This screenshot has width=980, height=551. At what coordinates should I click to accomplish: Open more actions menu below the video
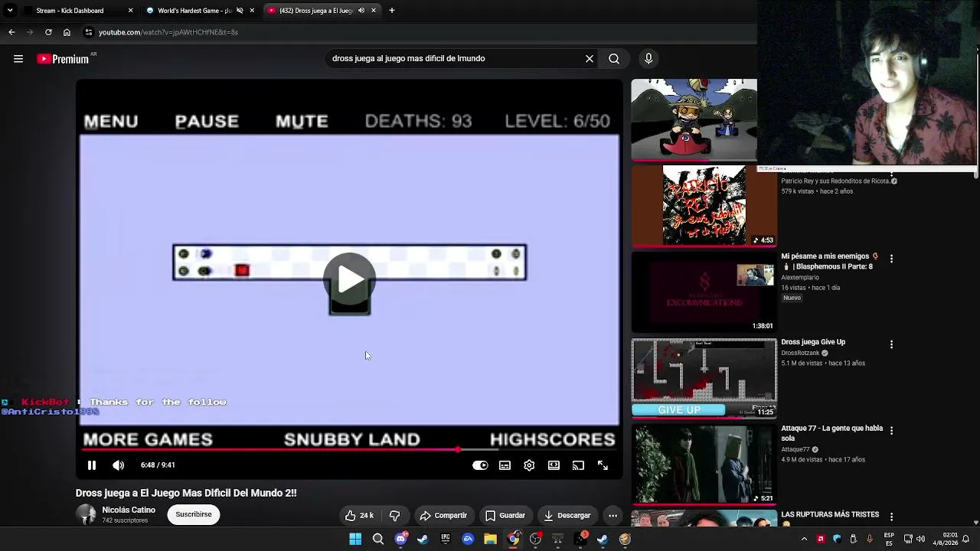click(x=612, y=516)
